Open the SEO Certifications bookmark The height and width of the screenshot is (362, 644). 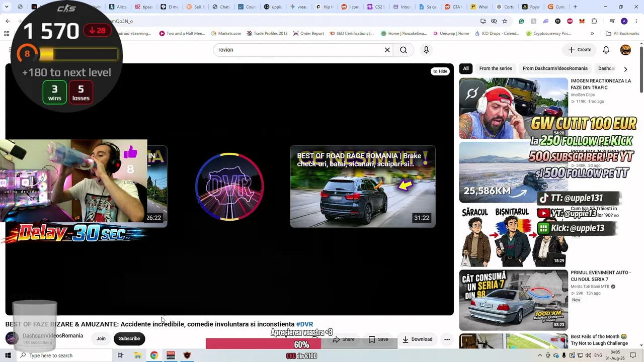tap(352, 34)
